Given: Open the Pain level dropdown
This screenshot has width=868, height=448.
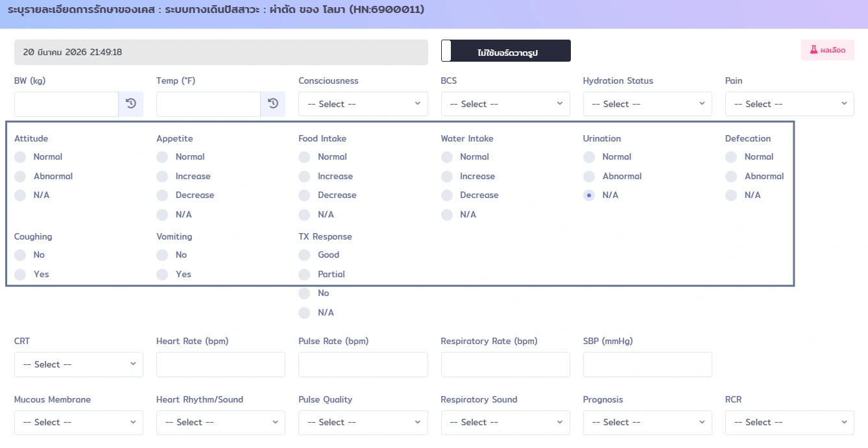Looking at the screenshot, I should pos(789,104).
